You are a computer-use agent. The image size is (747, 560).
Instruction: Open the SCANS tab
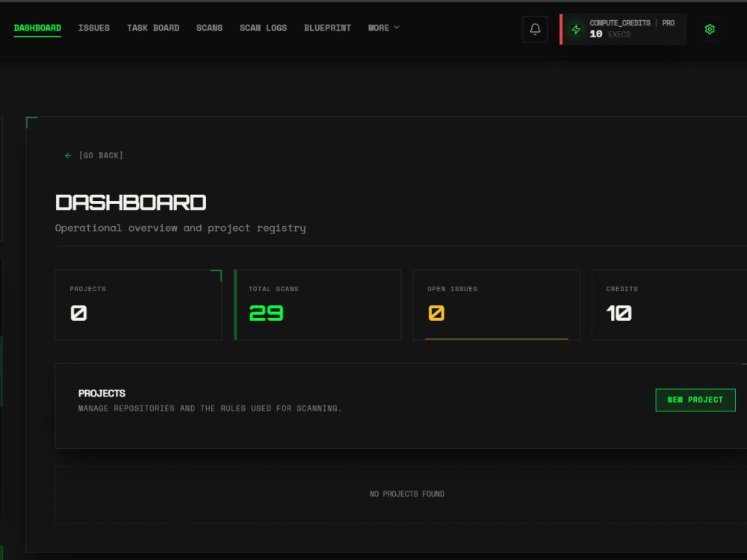[x=210, y=28]
